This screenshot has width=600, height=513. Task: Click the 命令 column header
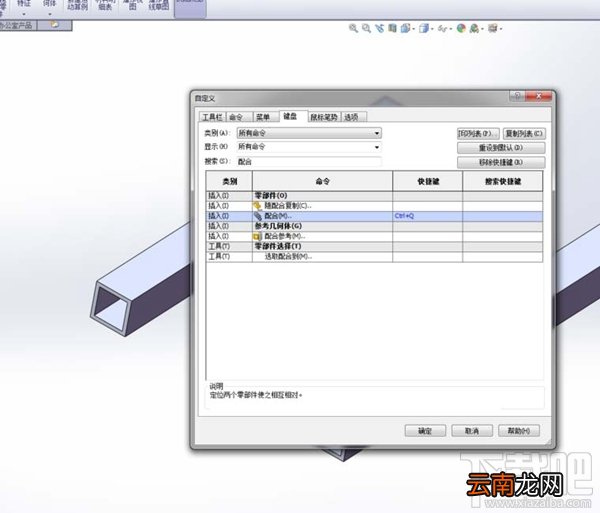[x=323, y=181]
